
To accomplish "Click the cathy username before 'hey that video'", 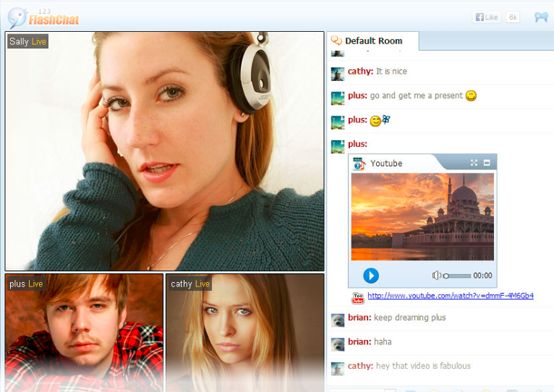I will (x=360, y=366).
